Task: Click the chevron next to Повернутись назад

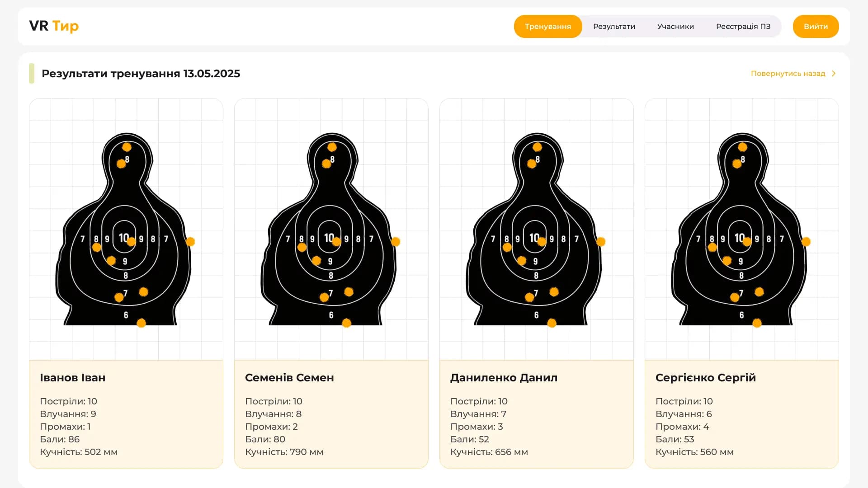Action: coord(834,74)
